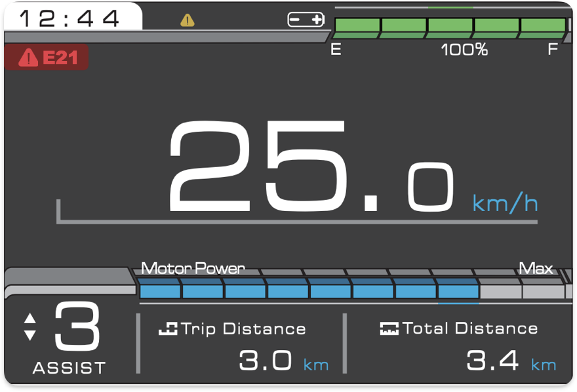Image resolution: width=577 pixels, height=392 pixels.
Task: Click the 12:44 clock display
Action: pos(70,18)
